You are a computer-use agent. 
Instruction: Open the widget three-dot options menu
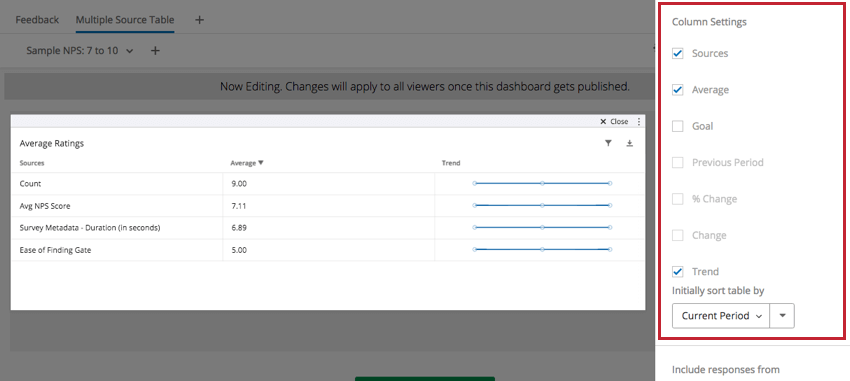[639, 121]
